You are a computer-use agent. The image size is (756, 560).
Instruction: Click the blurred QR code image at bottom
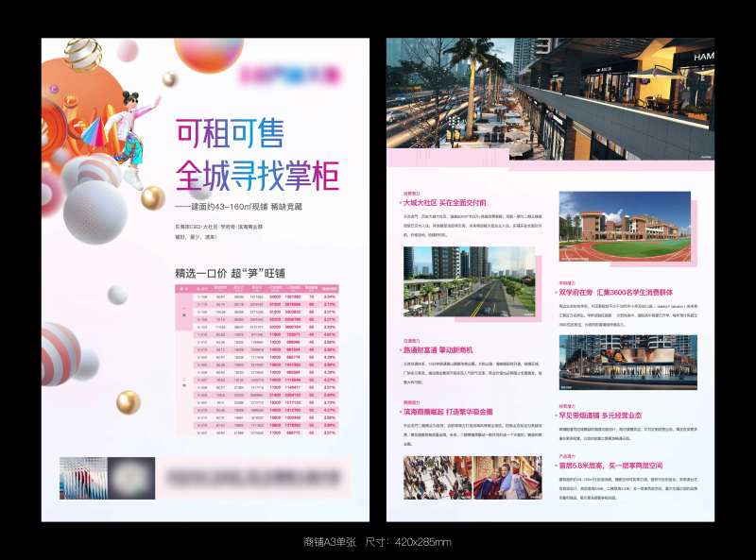[x=131, y=479]
